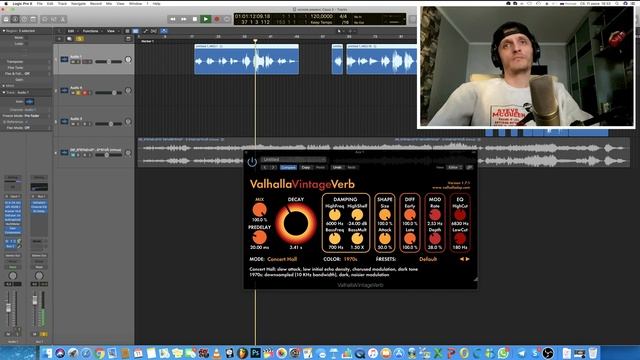640x360 pixels.
Task: Click the Mod Rate knob
Action: point(435,215)
